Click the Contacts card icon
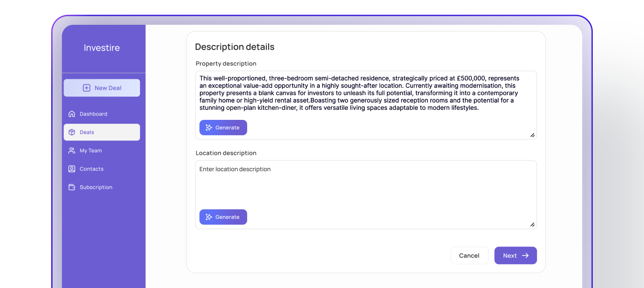644x288 pixels. (72, 169)
